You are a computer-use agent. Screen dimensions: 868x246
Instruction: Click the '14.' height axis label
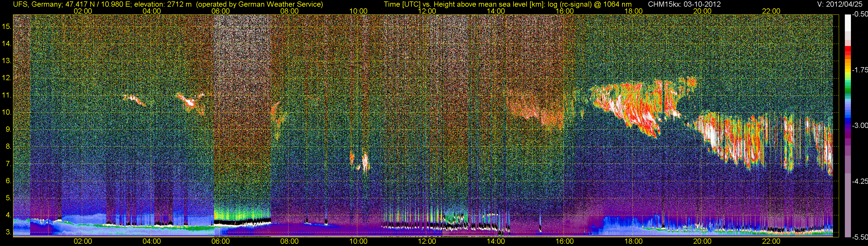(x=7, y=43)
